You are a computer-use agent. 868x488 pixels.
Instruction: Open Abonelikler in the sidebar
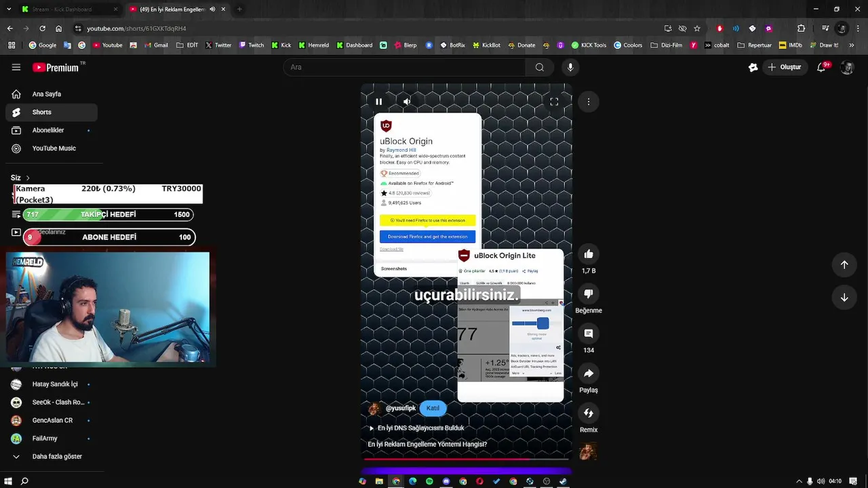coord(52,130)
